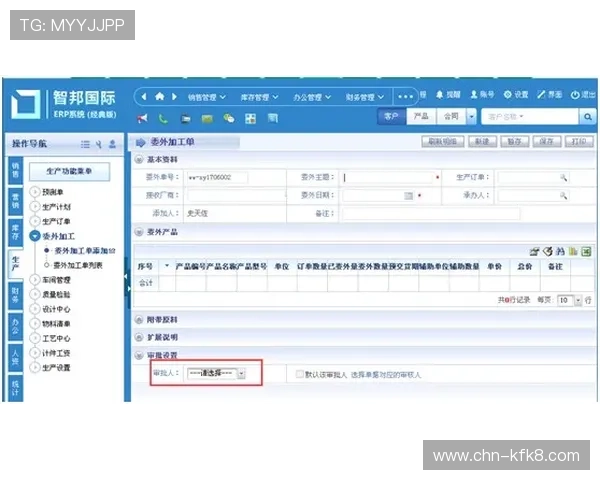The image size is (600, 480).
Task: Open the colored grid apps icon
Action: point(250,119)
